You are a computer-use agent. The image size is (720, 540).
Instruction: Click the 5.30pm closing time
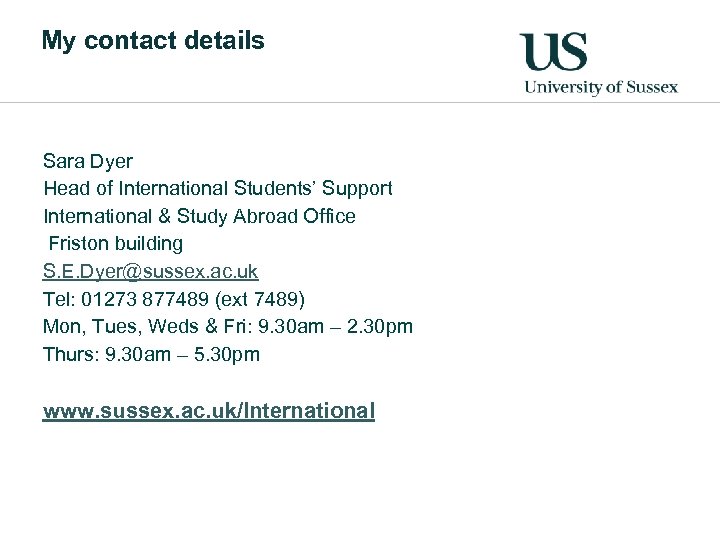click(x=226, y=354)
